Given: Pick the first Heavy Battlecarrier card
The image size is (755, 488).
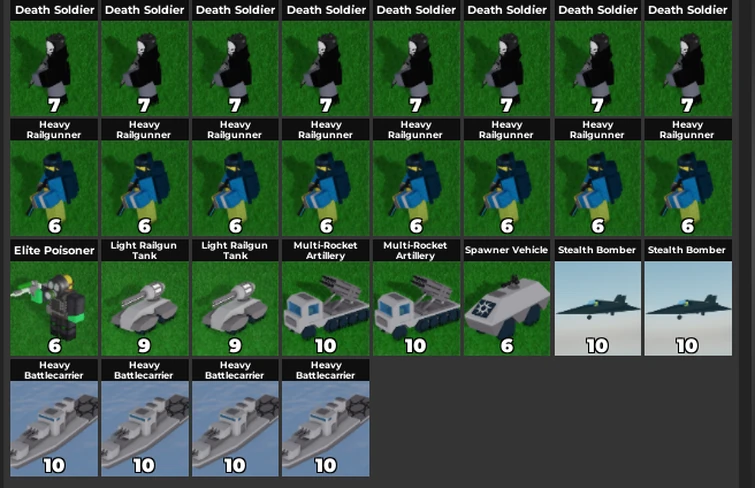Looking at the screenshot, I should pyautogui.click(x=54, y=418).
